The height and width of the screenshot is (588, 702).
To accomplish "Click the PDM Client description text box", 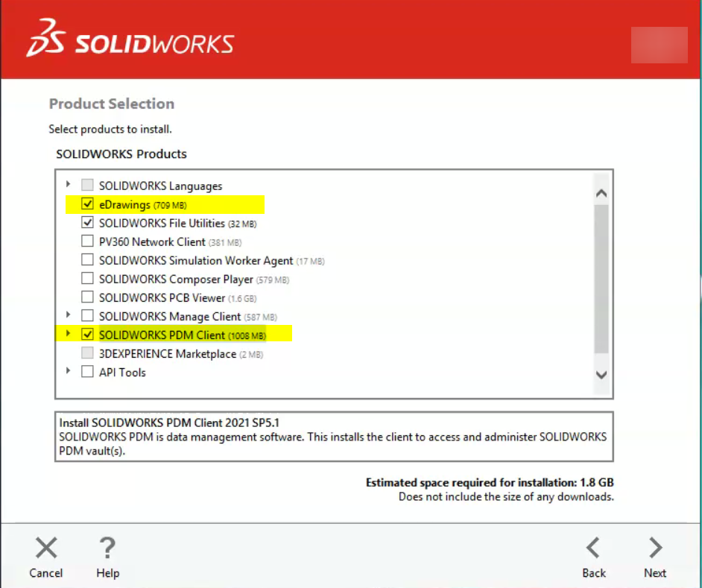I will tap(334, 437).
